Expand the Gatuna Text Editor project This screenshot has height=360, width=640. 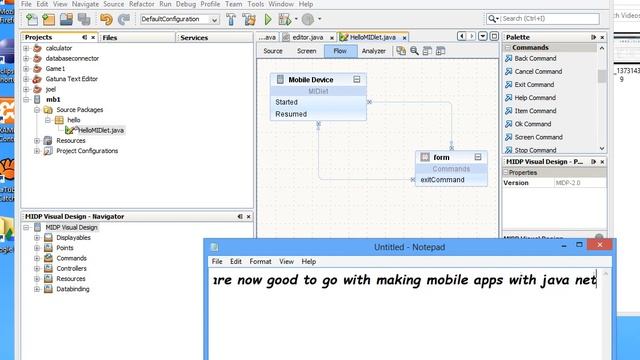pos(26,79)
